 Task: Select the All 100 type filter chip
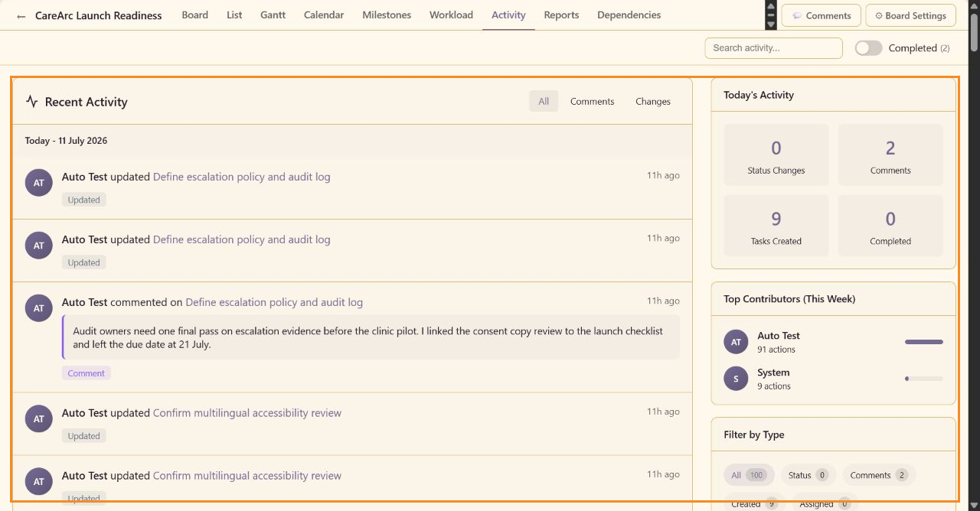pos(749,475)
